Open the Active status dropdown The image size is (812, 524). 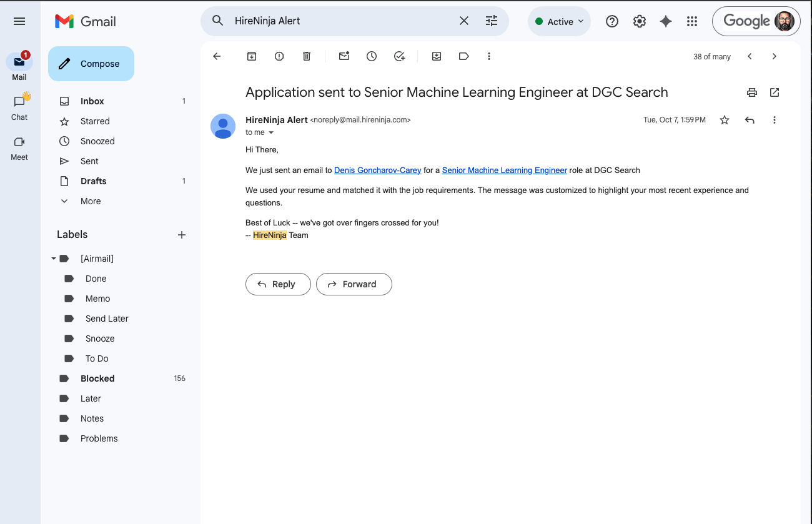tap(560, 21)
